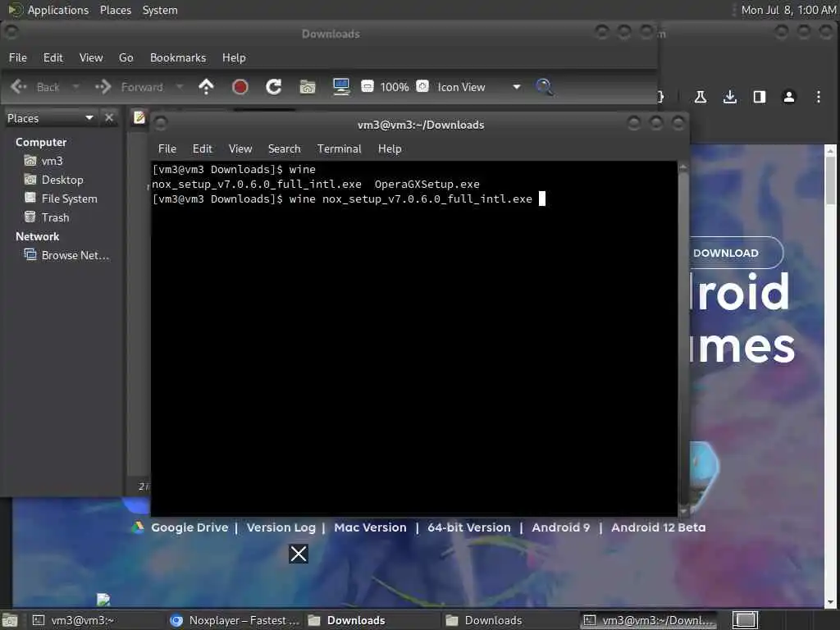This screenshot has height=630, width=840.
Task: Open browser Downloads tray icon
Action: 729,97
